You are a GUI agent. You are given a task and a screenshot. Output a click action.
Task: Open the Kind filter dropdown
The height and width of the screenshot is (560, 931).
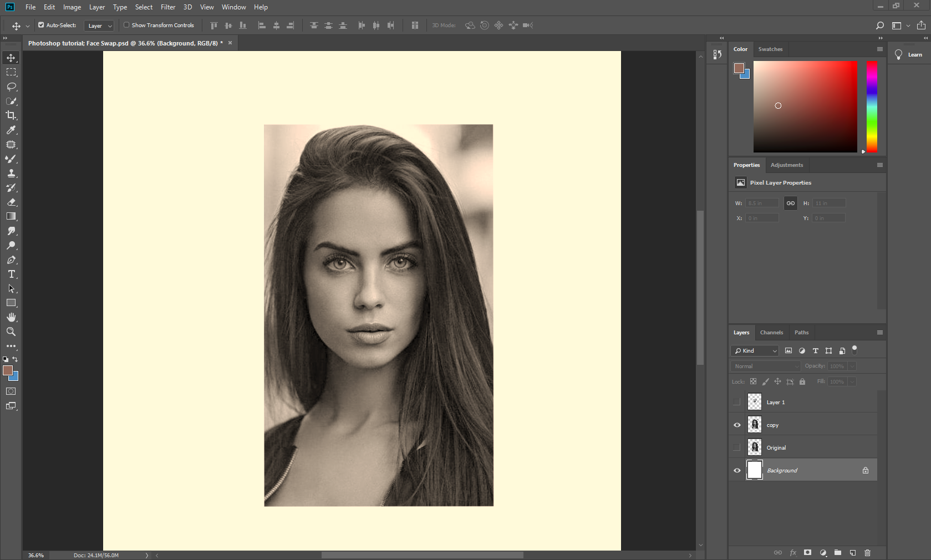coord(756,351)
